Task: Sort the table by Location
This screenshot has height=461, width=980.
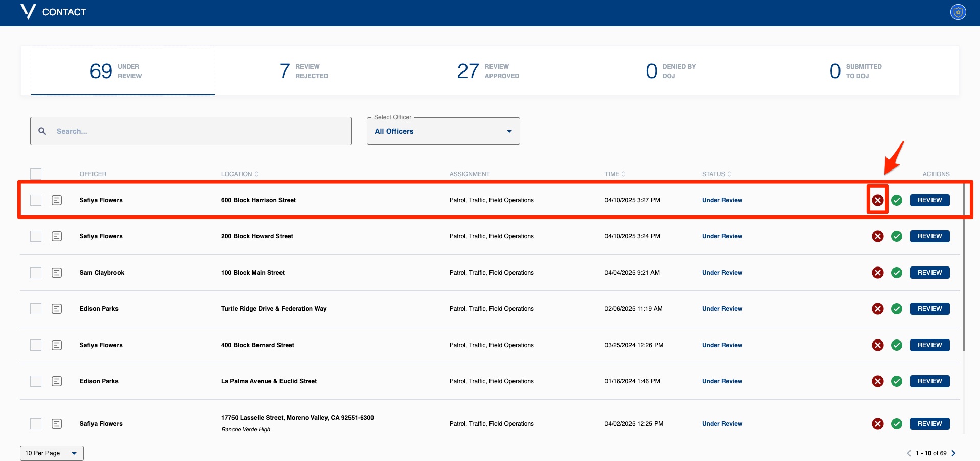Action: (x=240, y=174)
